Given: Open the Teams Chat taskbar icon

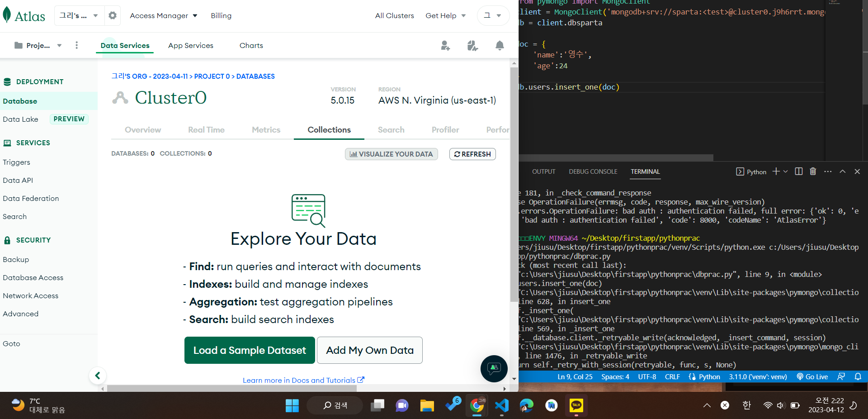Looking at the screenshot, I should coord(402,405).
